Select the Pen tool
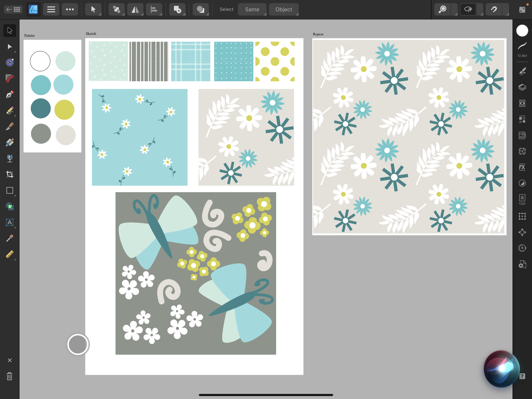Image resolution: width=532 pixels, height=399 pixels. coord(10,94)
